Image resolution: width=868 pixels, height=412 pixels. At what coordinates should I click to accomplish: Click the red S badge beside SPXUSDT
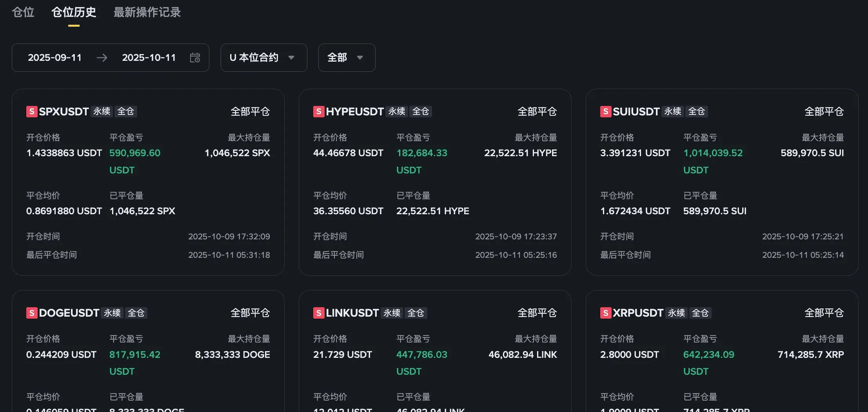point(32,111)
